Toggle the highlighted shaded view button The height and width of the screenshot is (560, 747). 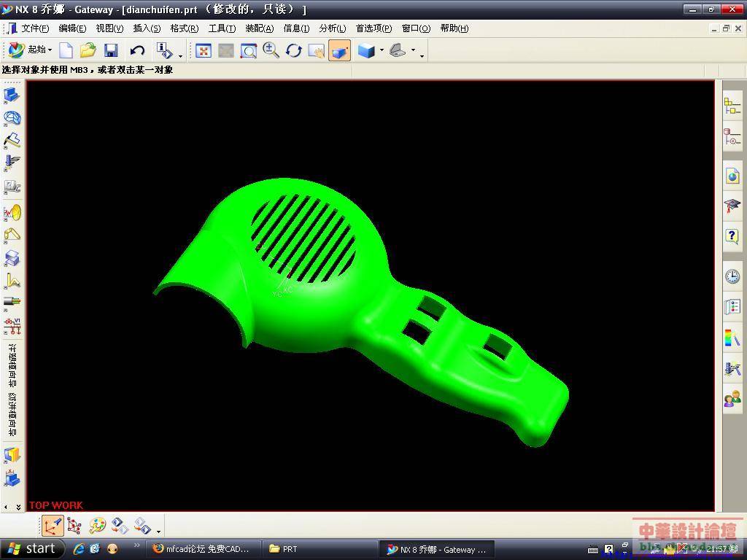pyautogui.click(x=339, y=50)
